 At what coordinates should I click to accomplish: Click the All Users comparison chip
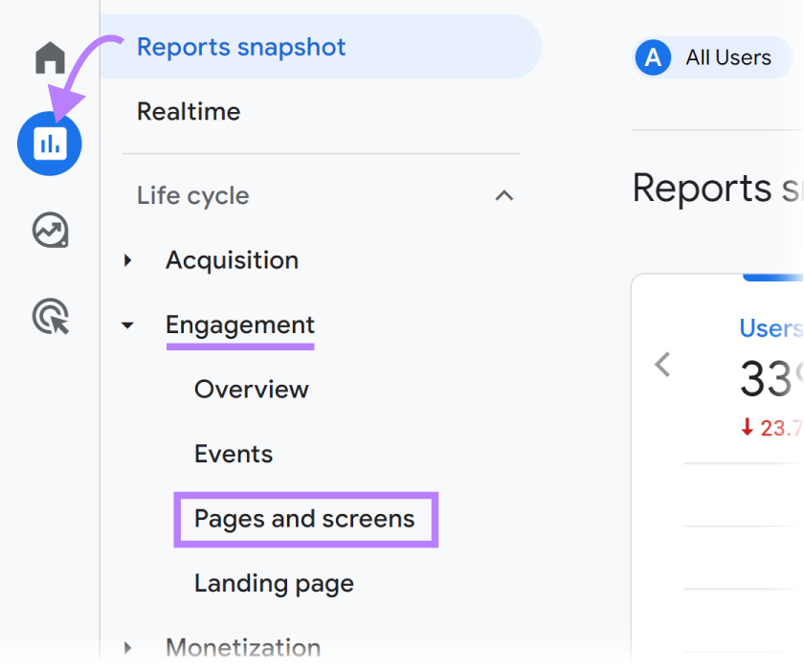(713, 57)
